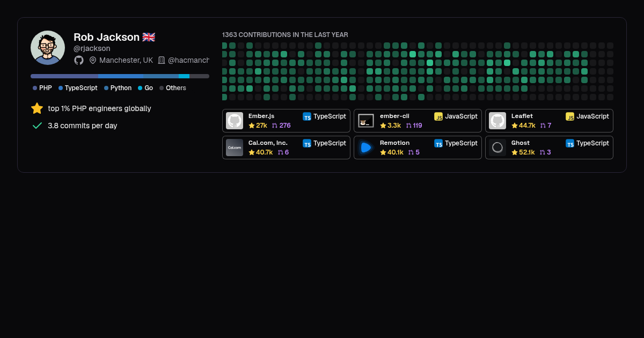The image size is (644, 338).
Task: Click the UK flag next to Rob Jackson
Action: [149, 37]
